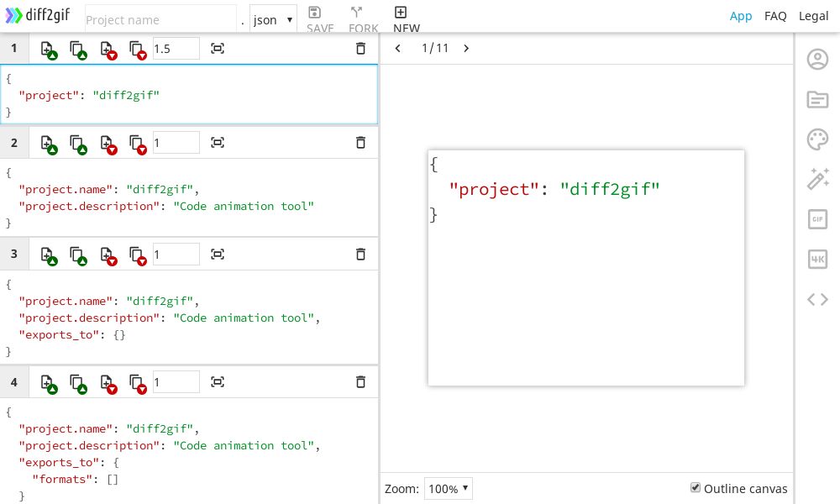Image resolution: width=840 pixels, height=504 pixels.
Task: Expand the Zoom 100% dropdown
Action: [x=449, y=489]
